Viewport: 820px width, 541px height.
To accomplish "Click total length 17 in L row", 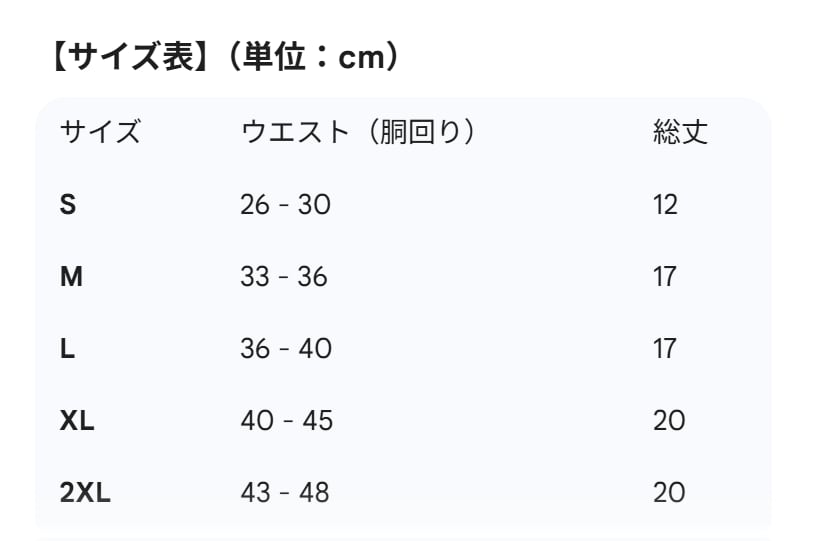I will 665,349.
